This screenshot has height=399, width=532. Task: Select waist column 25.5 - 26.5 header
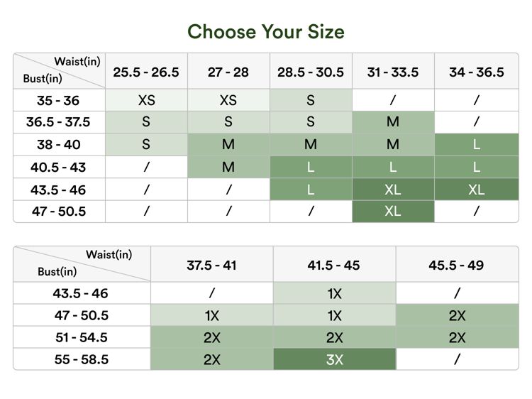pyautogui.click(x=146, y=72)
